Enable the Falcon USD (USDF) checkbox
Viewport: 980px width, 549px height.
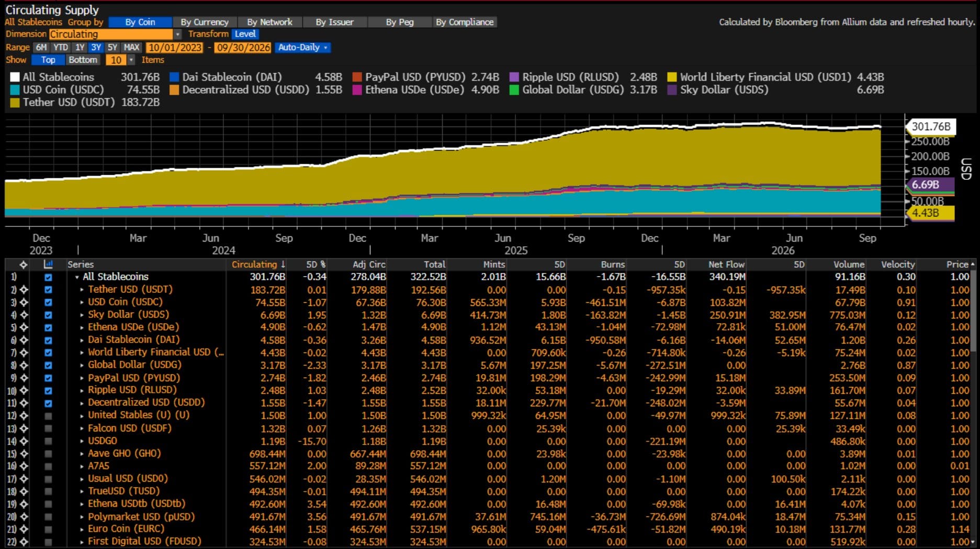48,428
